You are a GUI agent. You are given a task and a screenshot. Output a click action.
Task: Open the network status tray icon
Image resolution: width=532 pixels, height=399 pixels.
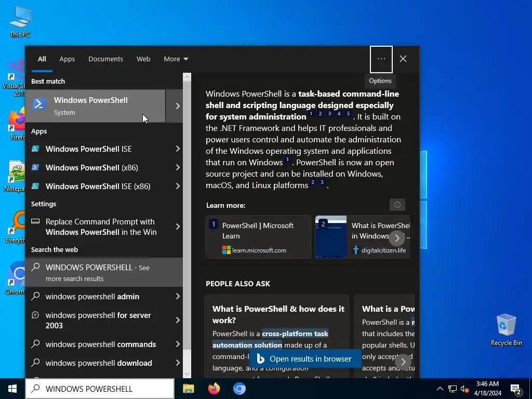tap(453, 389)
